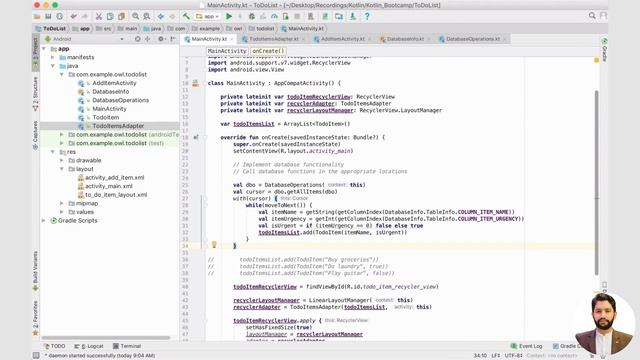Open the Logcat bottom tab
Screen dimensions: 640x360
(x=89, y=346)
